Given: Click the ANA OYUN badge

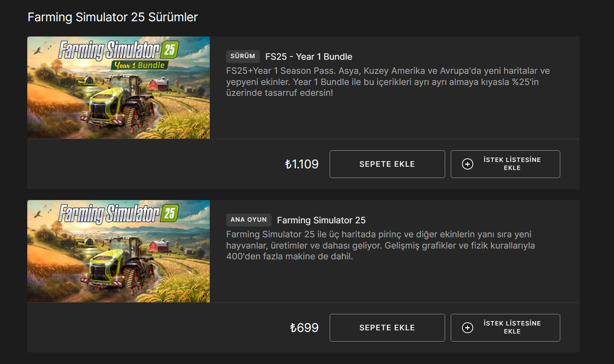Looking at the screenshot, I should pos(249,220).
